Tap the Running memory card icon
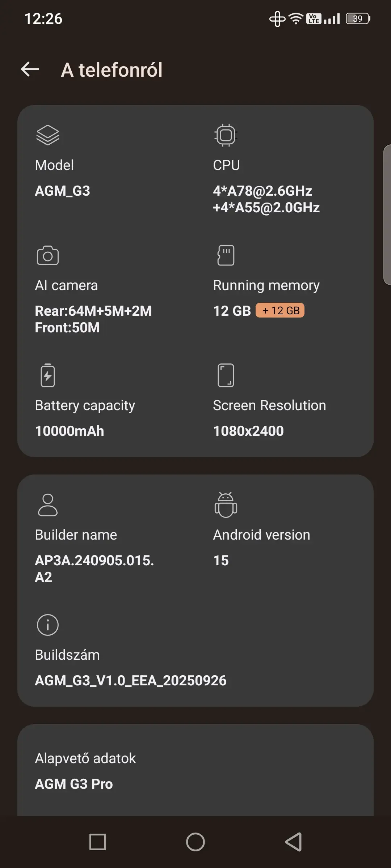391x868 pixels. [x=226, y=255]
